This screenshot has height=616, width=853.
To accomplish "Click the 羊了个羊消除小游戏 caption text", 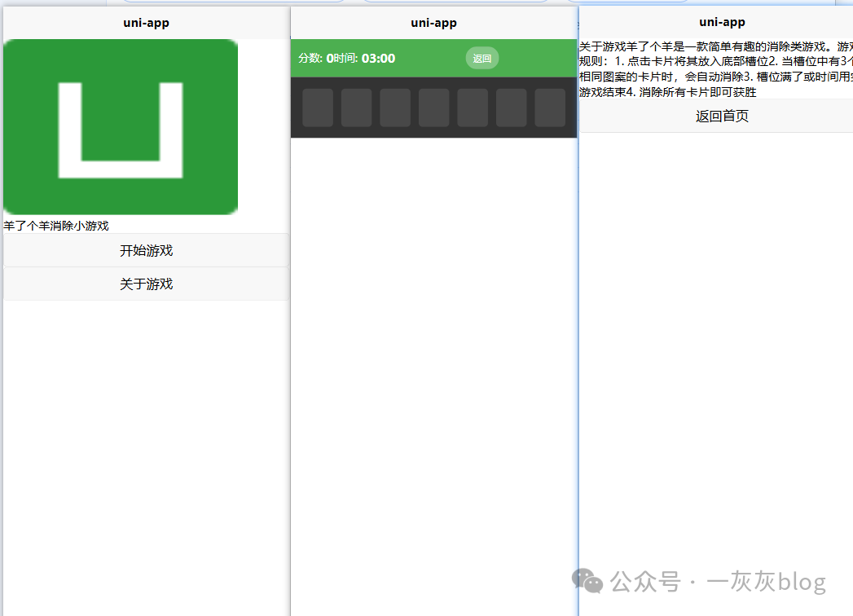I will tap(56, 226).
